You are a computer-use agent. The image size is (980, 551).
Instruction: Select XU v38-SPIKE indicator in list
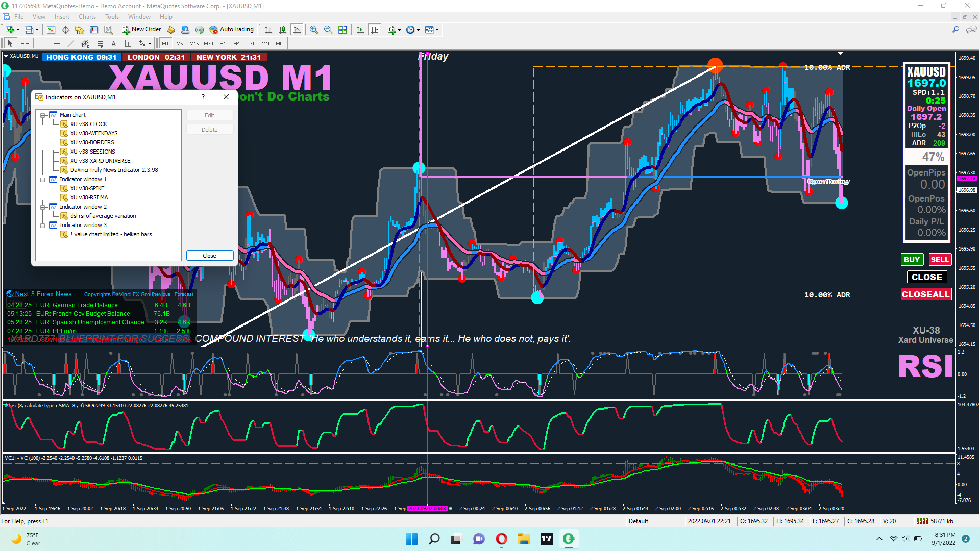[x=87, y=189]
